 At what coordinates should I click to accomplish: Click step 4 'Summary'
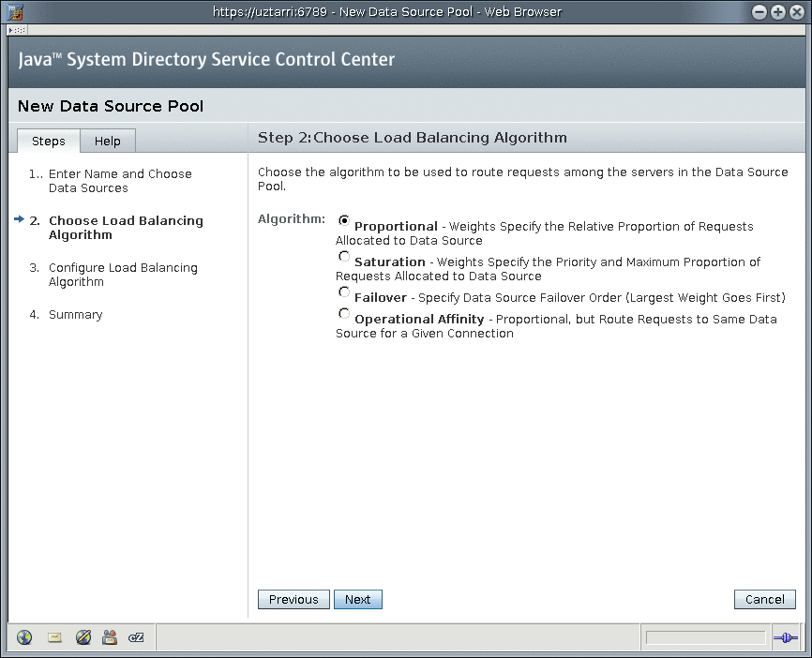pyautogui.click(x=76, y=314)
